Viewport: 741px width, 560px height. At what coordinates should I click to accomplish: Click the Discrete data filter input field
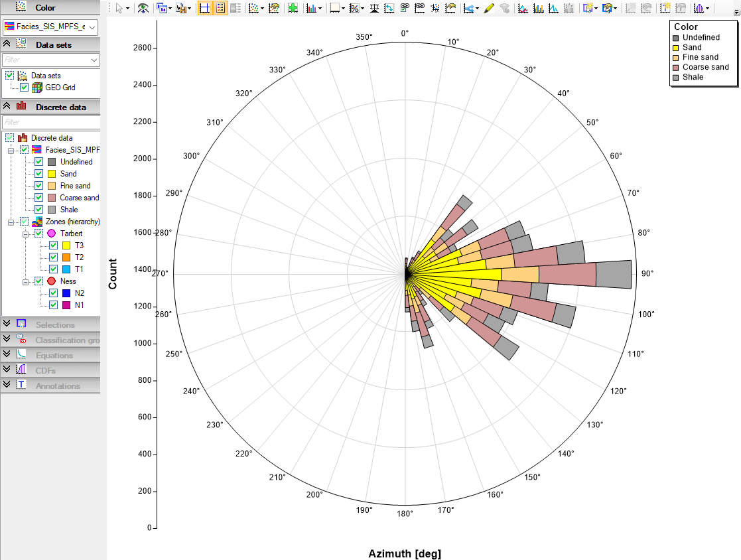pyautogui.click(x=50, y=122)
